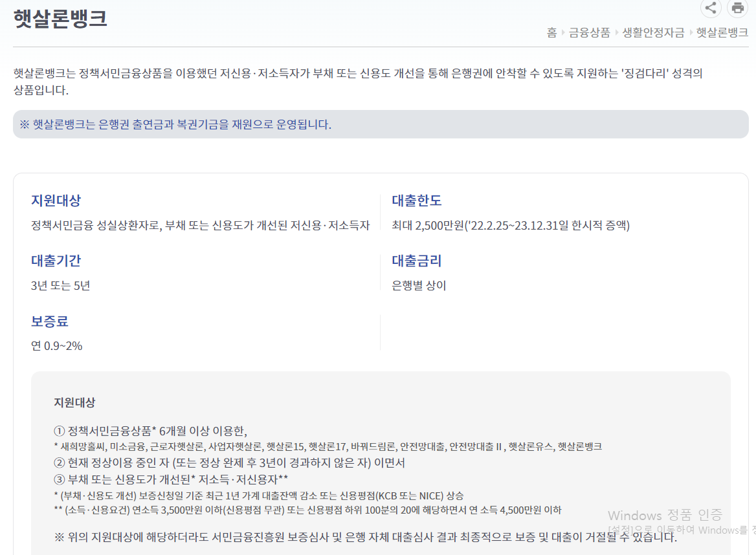Click the footnote (소득·신용요건) 연소득 3,500만원 이하
Viewport: 756px width, 555px height.
307,510
